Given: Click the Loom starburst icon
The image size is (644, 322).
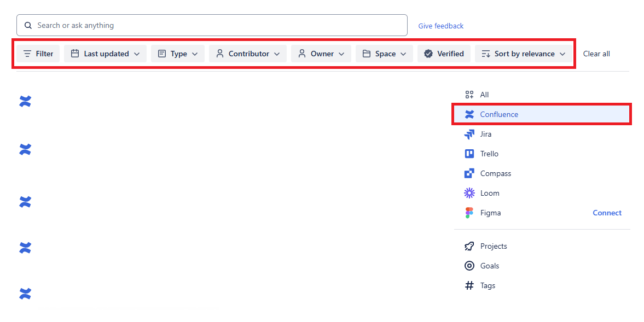Looking at the screenshot, I should 469,193.
